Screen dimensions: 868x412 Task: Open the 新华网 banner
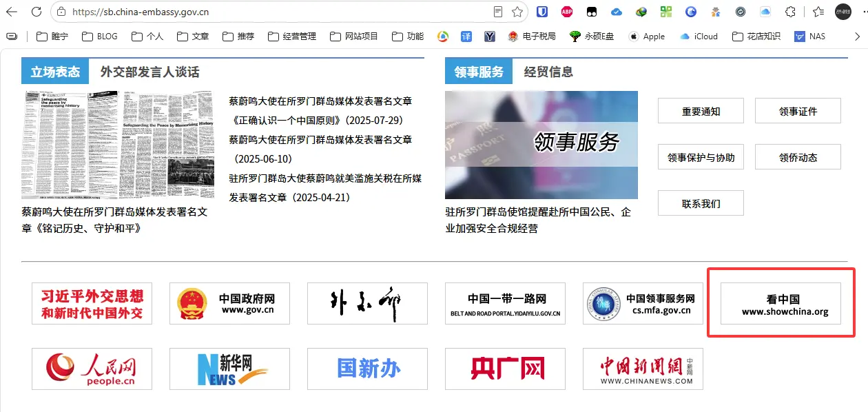coord(229,369)
